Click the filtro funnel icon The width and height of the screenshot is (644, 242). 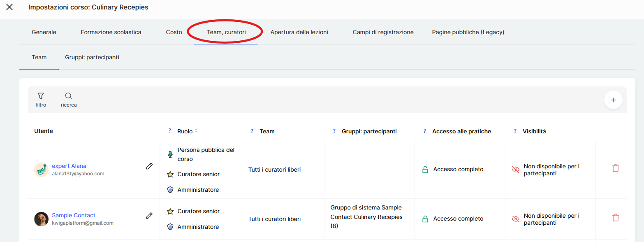(x=41, y=96)
